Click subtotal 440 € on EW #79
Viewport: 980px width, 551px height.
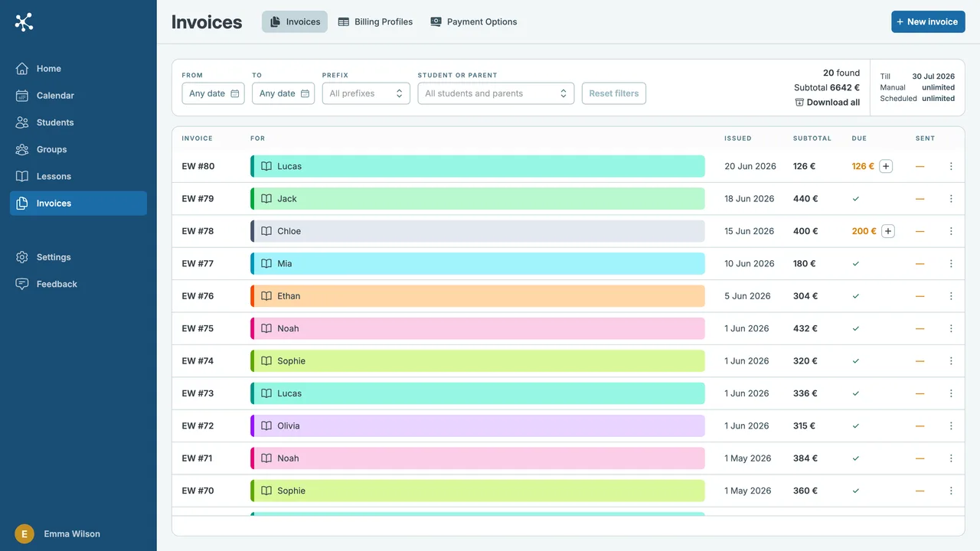[805, 199]
